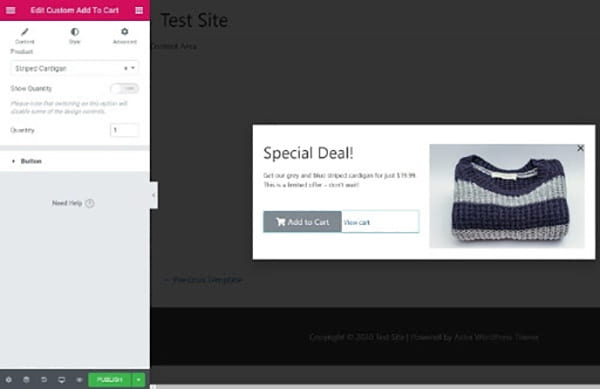Clear the selected Striped Cardigan product
600x389 pixels.
click(x=126, y=68)
